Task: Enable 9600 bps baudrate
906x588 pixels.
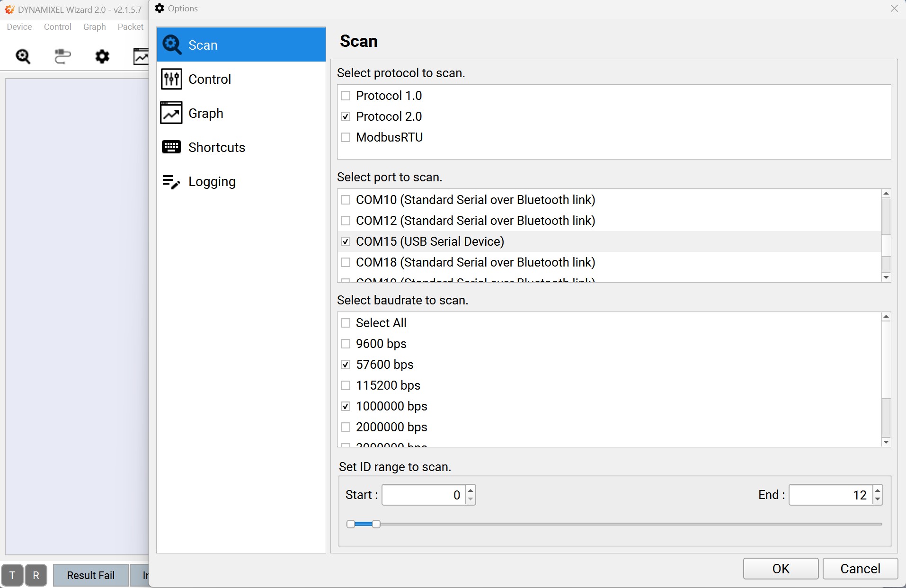Action: pos(346,344)
